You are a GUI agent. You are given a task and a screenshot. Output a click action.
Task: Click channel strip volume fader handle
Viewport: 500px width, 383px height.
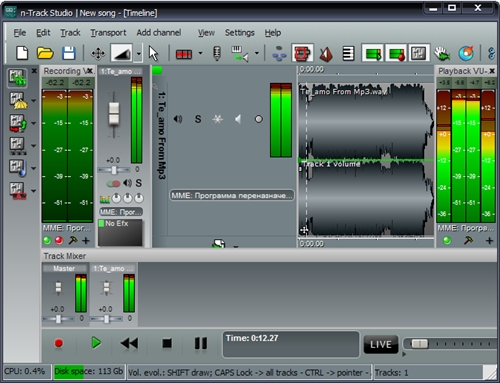tap(114, 114)
